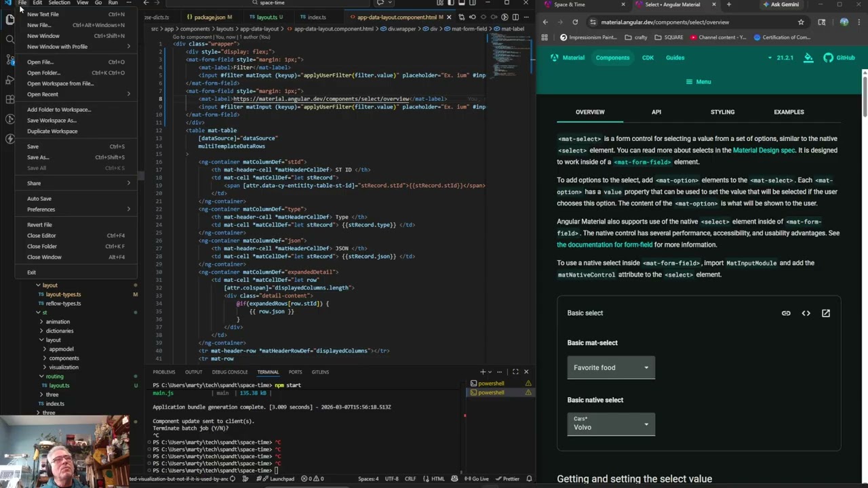Screen dimensions: 868x488
Task: Click Go Live in status bar
Action: [x=477, y=479]
